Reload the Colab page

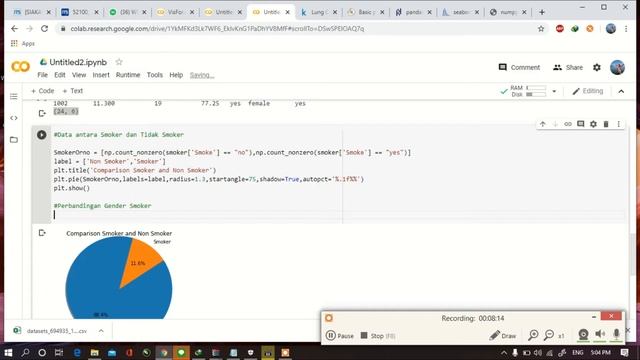coord(44,29)
